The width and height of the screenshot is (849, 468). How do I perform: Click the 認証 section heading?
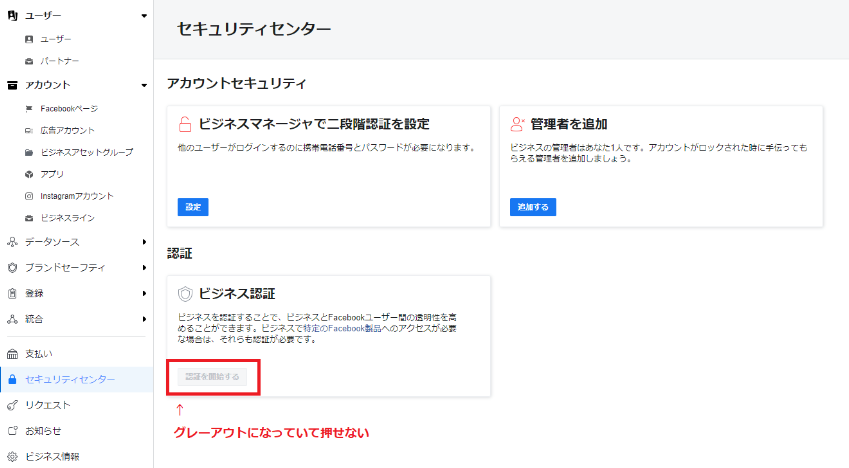point(180,254)
